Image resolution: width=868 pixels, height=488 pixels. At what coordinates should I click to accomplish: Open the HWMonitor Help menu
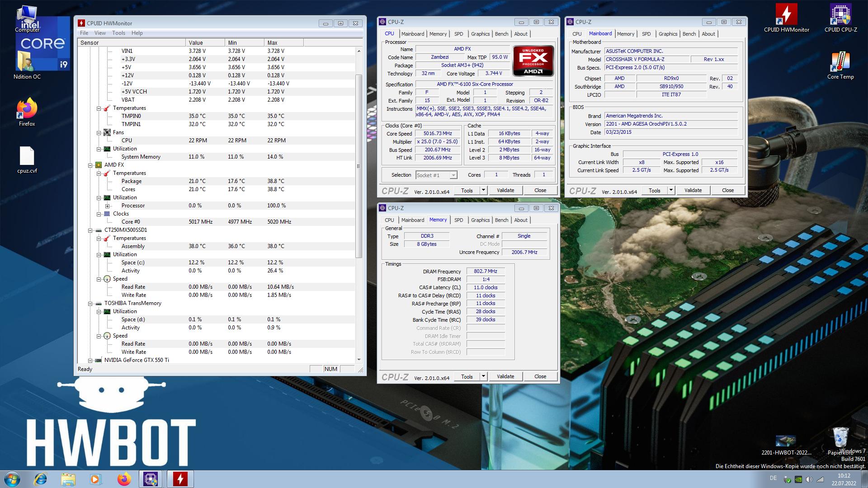tap(137, 33)
